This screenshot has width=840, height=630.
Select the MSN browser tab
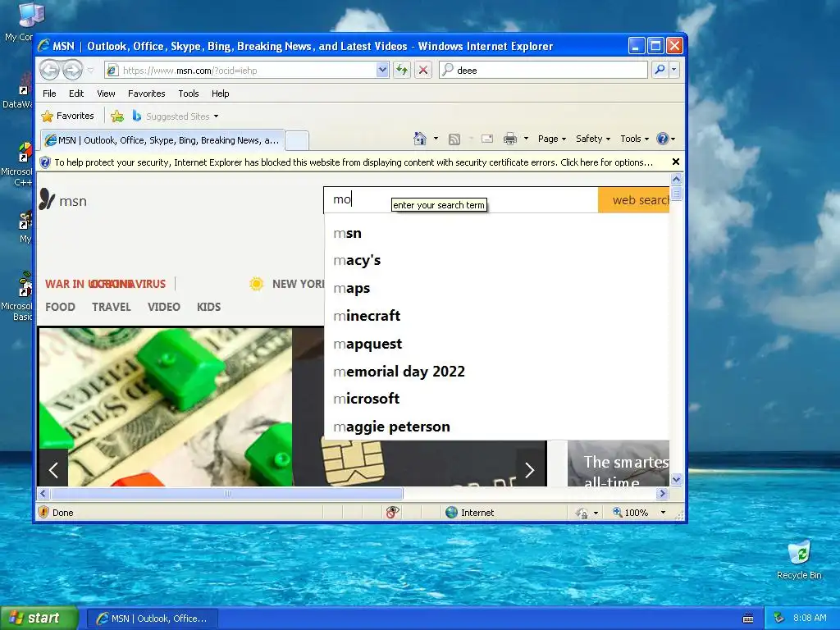pos(162,140)
